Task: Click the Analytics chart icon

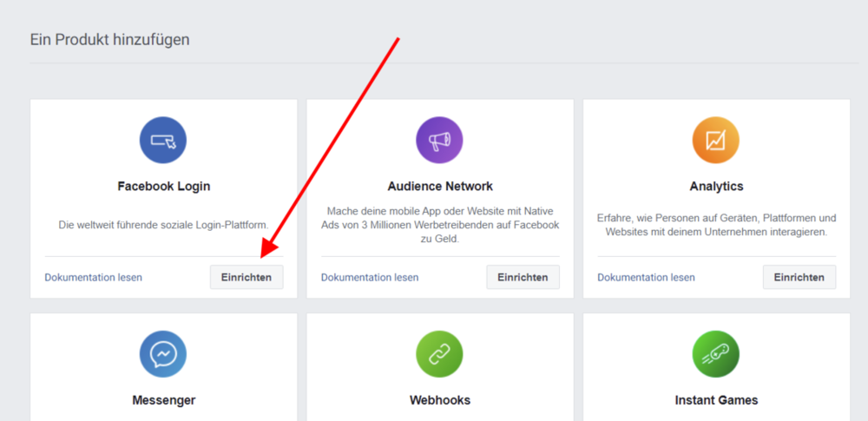Action: (716, 140)
